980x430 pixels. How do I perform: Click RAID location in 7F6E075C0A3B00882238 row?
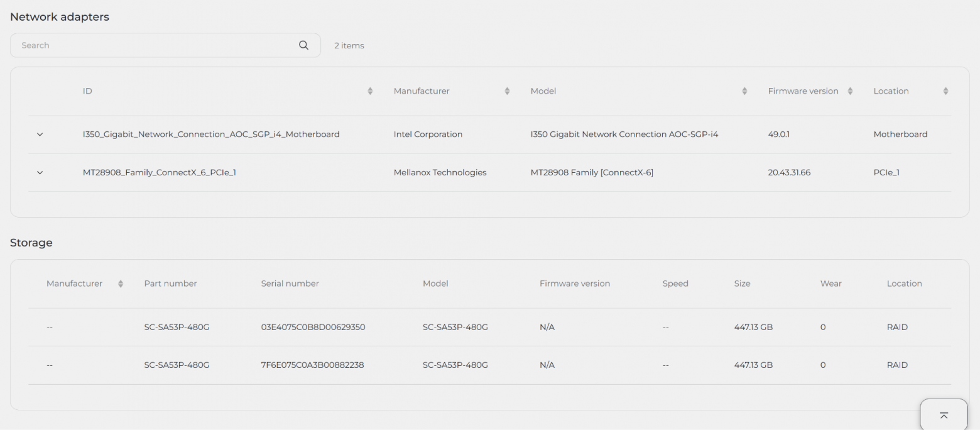[897, 365]
